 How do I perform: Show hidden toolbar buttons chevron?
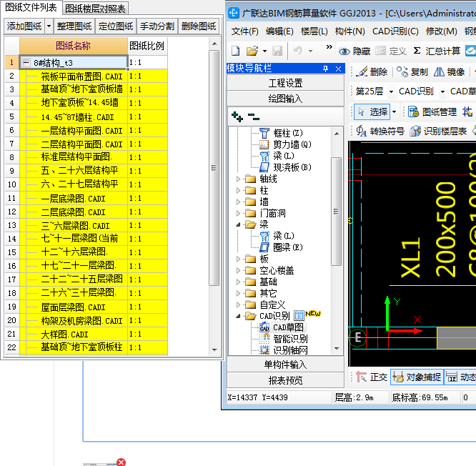(x=329, y=46)
